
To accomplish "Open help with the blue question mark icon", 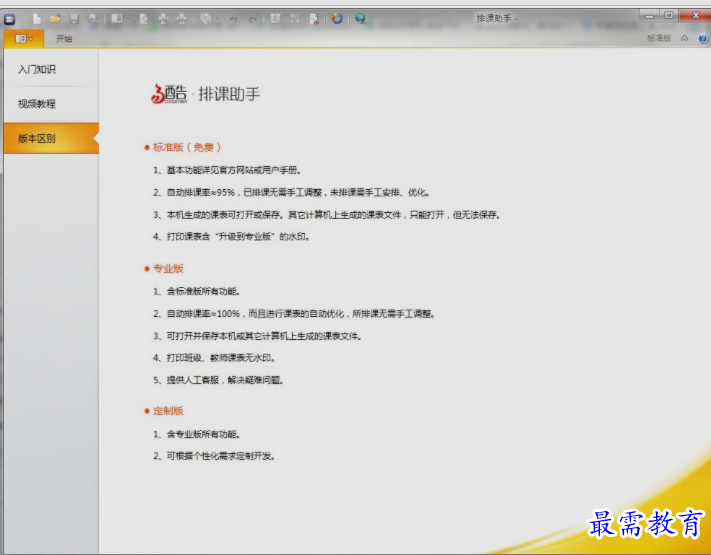I will coord(703,39).
